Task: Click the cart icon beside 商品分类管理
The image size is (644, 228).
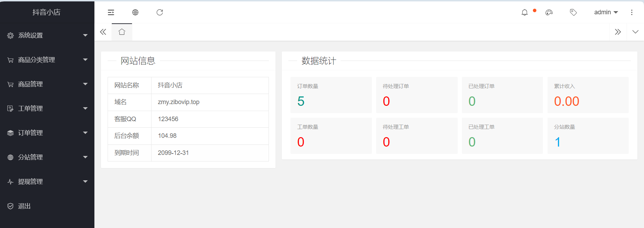Action: click(x=10, y=60)
